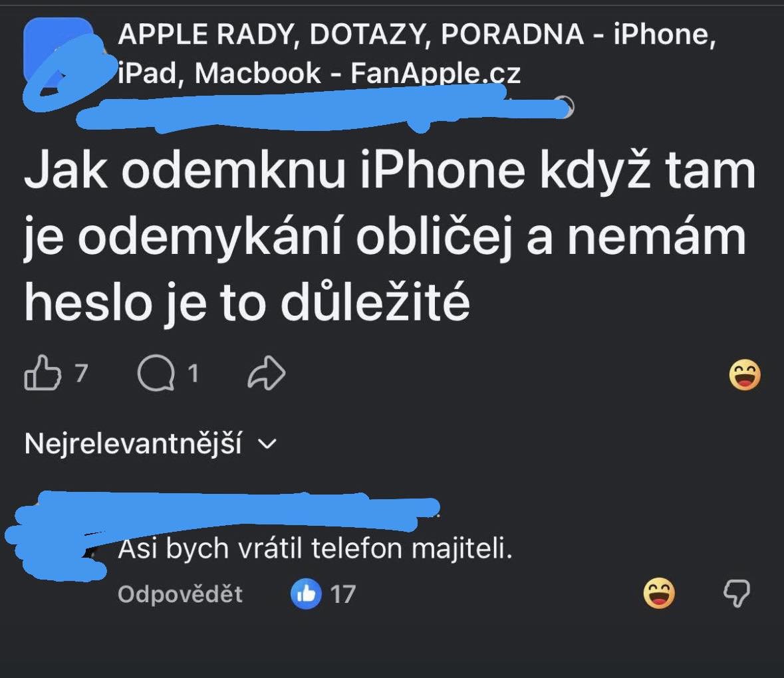Screen dimensions: 784x678
Task: Open the FanApple.cz group title link
Action: [x=418, y=53]
